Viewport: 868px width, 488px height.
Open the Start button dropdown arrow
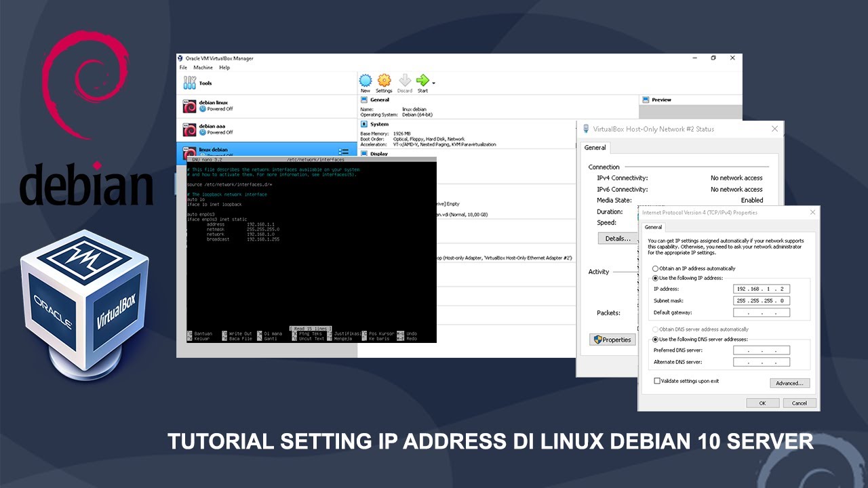pos(434,83)
